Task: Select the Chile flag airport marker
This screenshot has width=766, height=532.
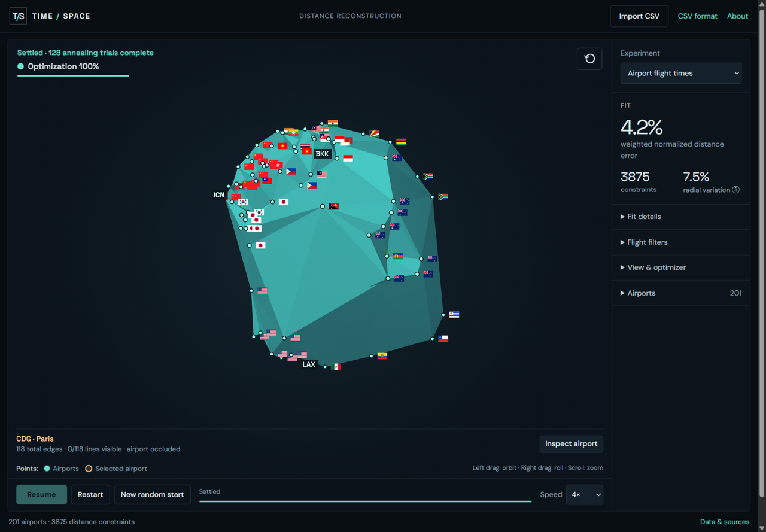Action: 443,339
